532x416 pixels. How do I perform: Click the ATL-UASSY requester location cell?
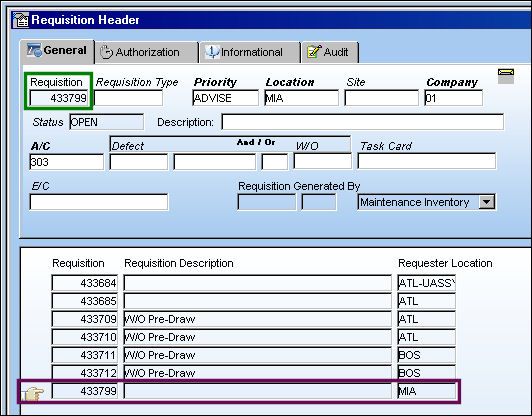[x=426, y=283]
